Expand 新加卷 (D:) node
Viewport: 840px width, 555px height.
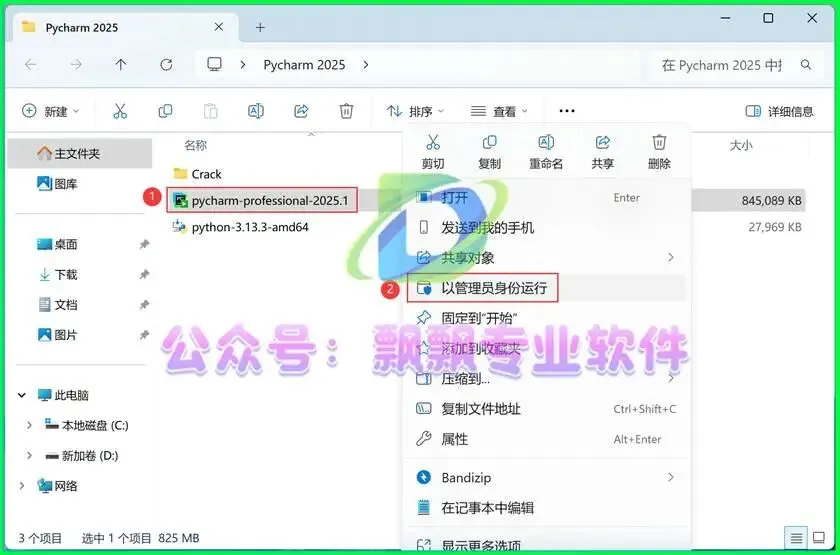coord(29,456)
